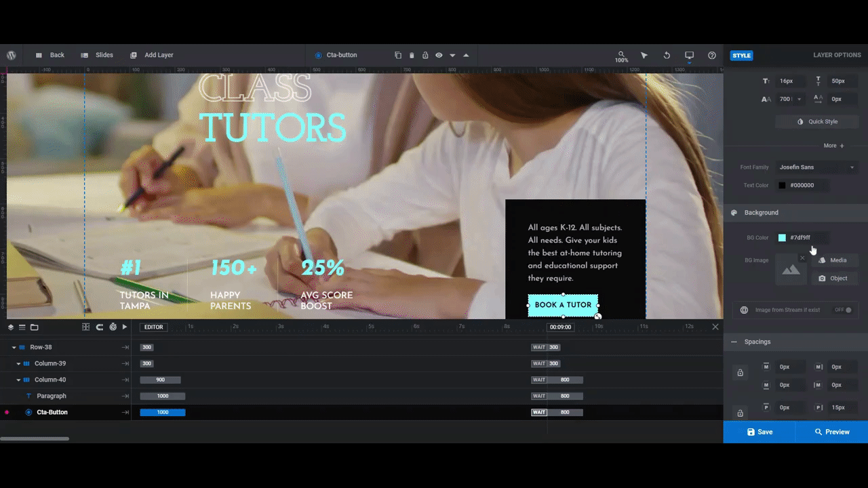This screenshot has width=868, height=488.
Task: Click the Back button
Action: (x=50, y=55)
